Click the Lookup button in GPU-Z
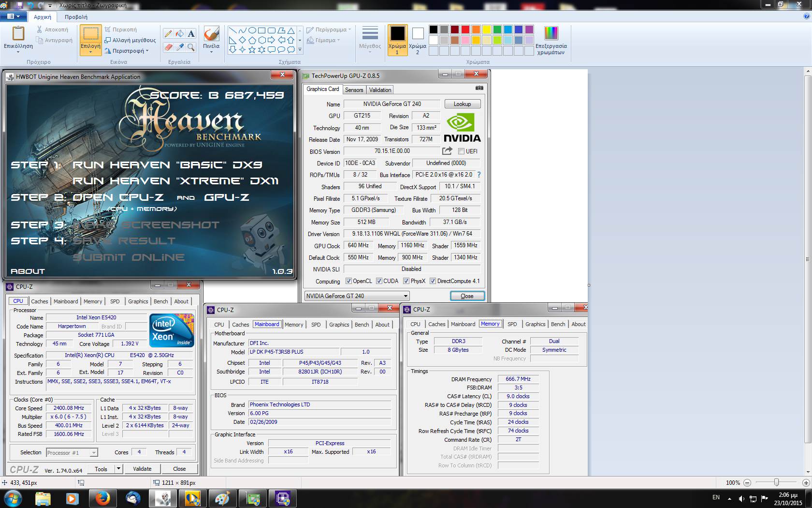This screenshot has width=812, height=508. click(x=462, y=104)
